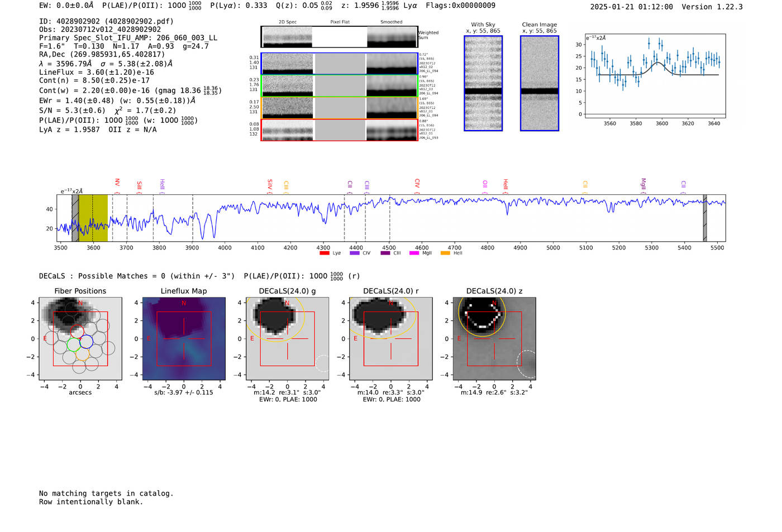Click the red CIV line marker label
The height and width of the screenshot is (532, 782).
coord(417,186)
